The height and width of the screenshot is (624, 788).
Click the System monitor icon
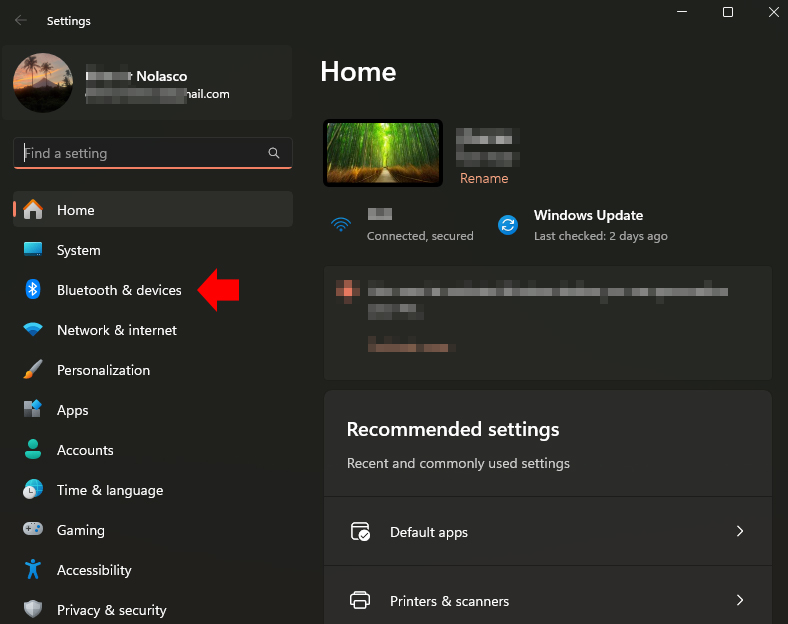[33, 250]
